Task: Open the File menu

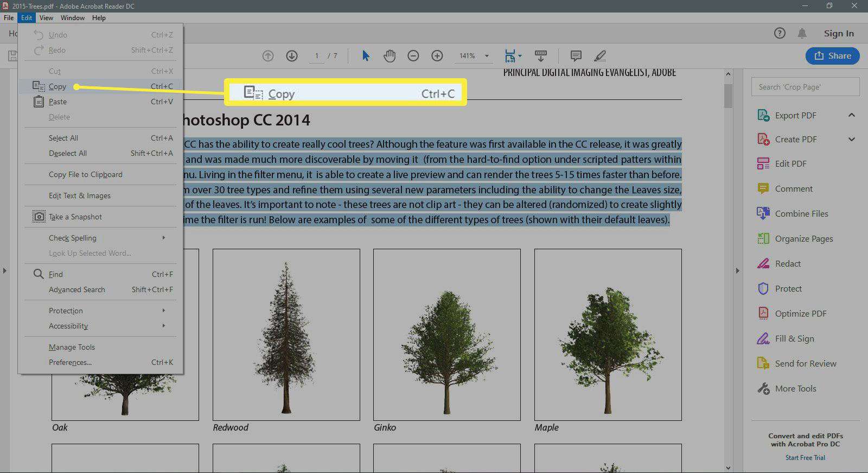Action: pyautogui.click(x=9, y=17)
